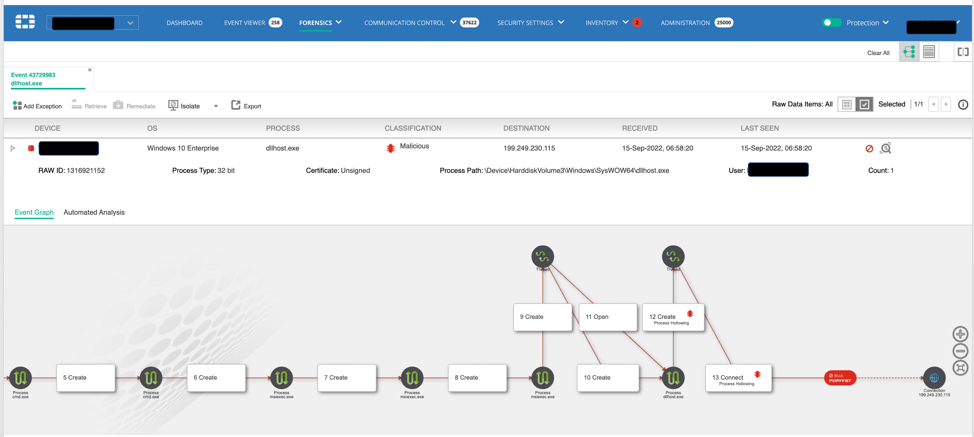Click the Event Viewer 258 badge
Image resolution: width=974 pixels, height=437 pixels.
tap(275, 23)
